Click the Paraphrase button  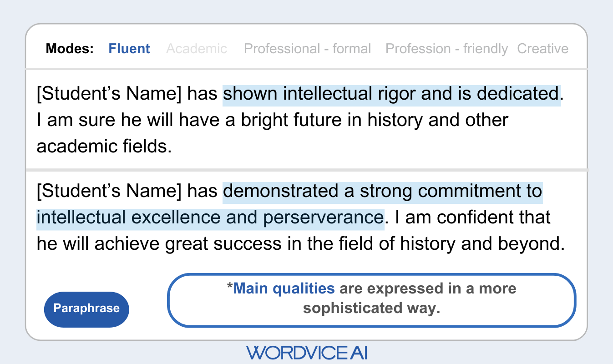coord(86,309)
